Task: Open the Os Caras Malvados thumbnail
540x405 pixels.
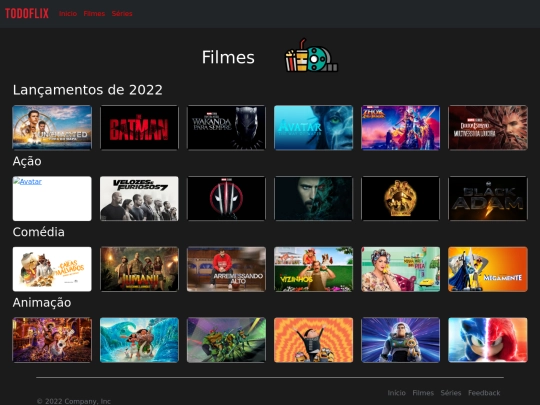Action: click(x=52, y=269)
